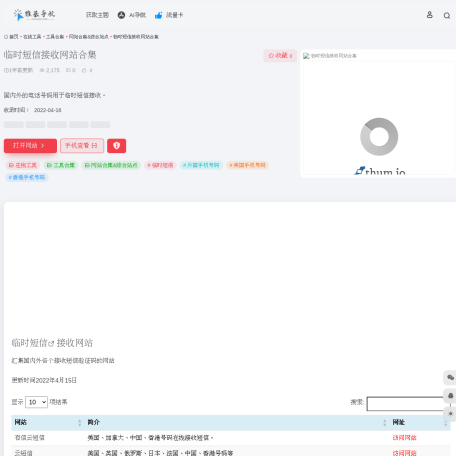Sort by the 网站 column arrows
The width and height of the screenshot is (456, 456).
(x=79, y=423)
